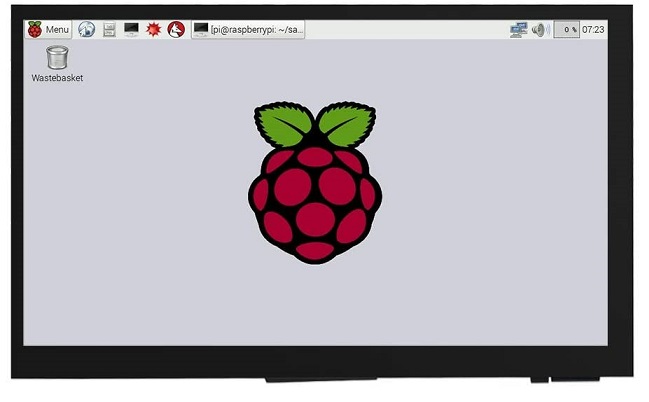
Task: Click the CPU usage 0 % monitor
Action: tap(567, 30)
